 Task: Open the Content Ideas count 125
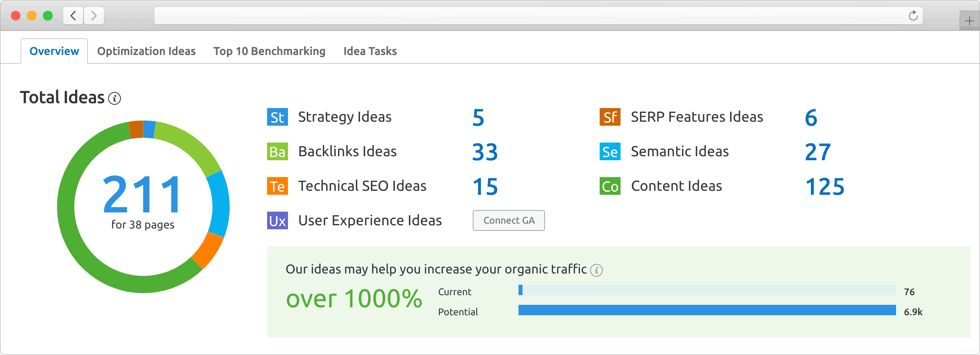825,187
